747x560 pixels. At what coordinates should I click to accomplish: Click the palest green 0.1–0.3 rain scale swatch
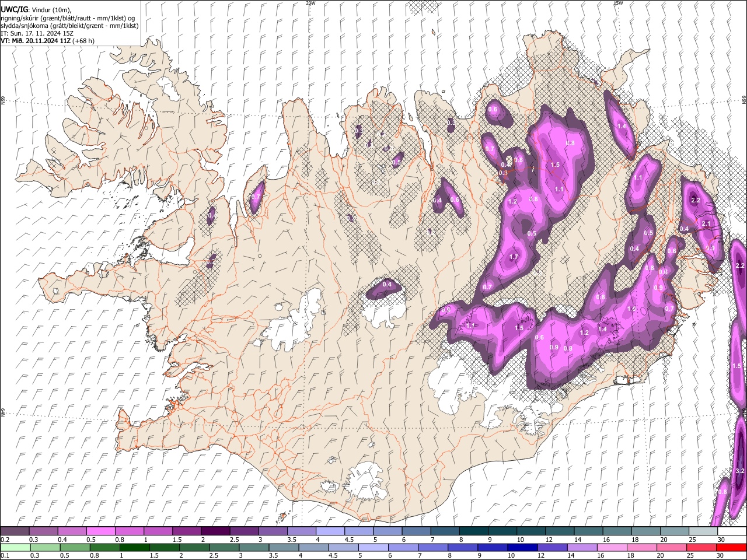(x=16, y=547)
